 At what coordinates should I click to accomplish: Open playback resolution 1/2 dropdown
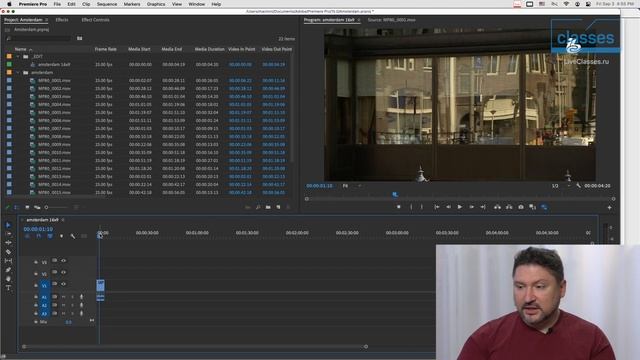561,186
